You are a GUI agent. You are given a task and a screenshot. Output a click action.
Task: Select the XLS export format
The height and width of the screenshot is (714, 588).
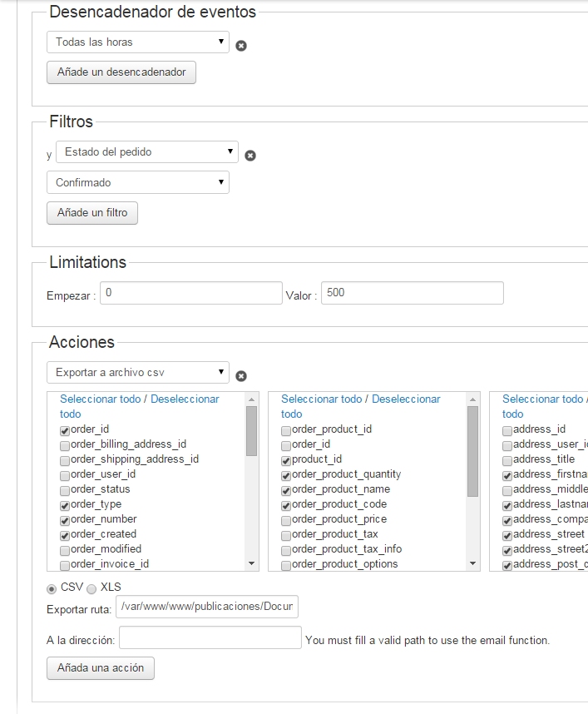91,588
